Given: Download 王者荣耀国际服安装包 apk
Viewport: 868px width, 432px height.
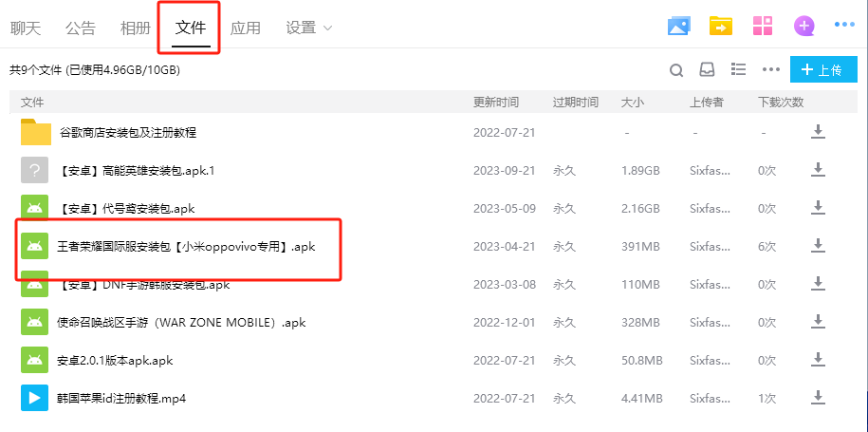Looking at the screenshot, I should pos(818,246).
